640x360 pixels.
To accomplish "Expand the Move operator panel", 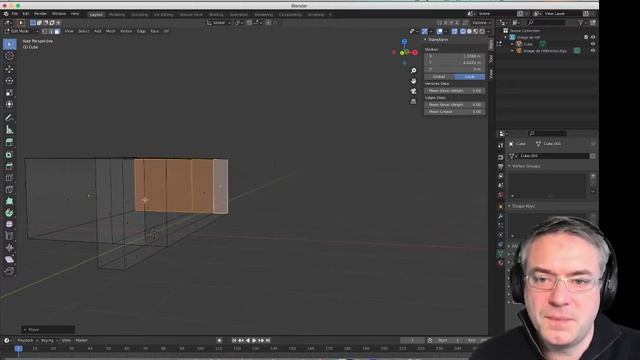I will [x=25, y=329].
